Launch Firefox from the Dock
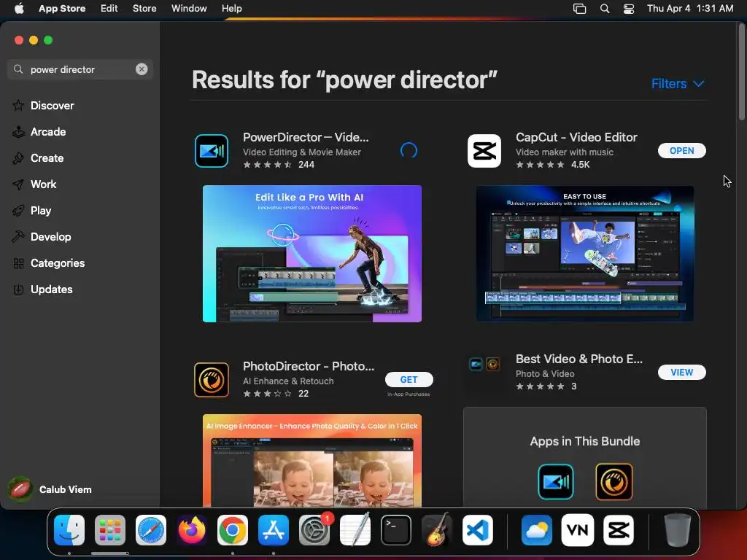This screenshot has width=747, height=560. [192, 530]
